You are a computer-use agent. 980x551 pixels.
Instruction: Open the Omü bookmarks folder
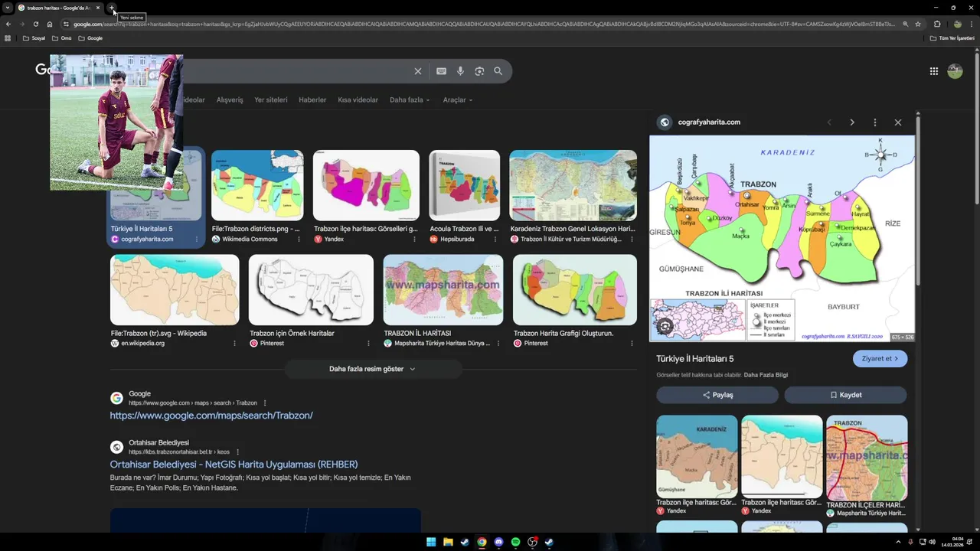[61, 38]
